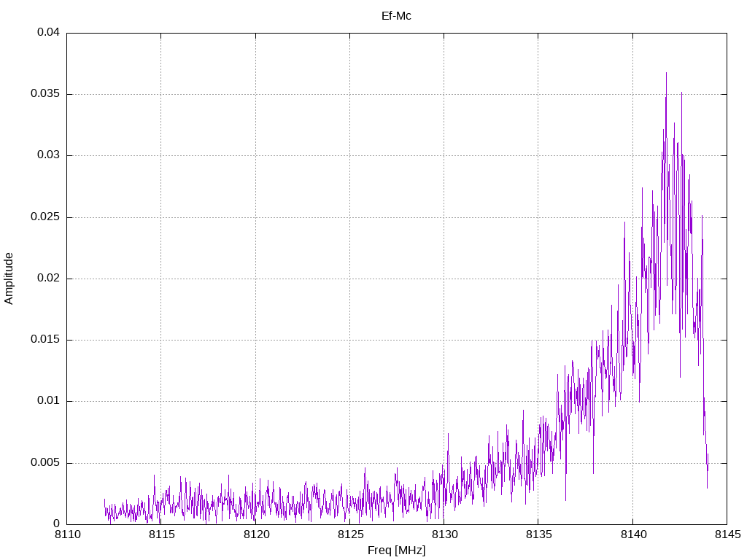Click the 8140 frequency tick label
Viewport: 747px width, 560px height.
[632, 535]
